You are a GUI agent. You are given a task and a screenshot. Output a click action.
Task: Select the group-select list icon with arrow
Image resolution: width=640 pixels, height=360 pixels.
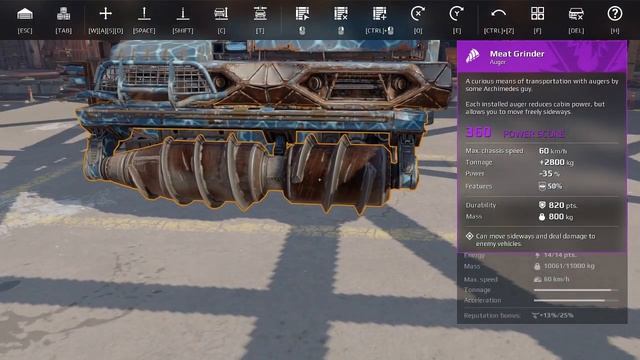click(302, 14)
